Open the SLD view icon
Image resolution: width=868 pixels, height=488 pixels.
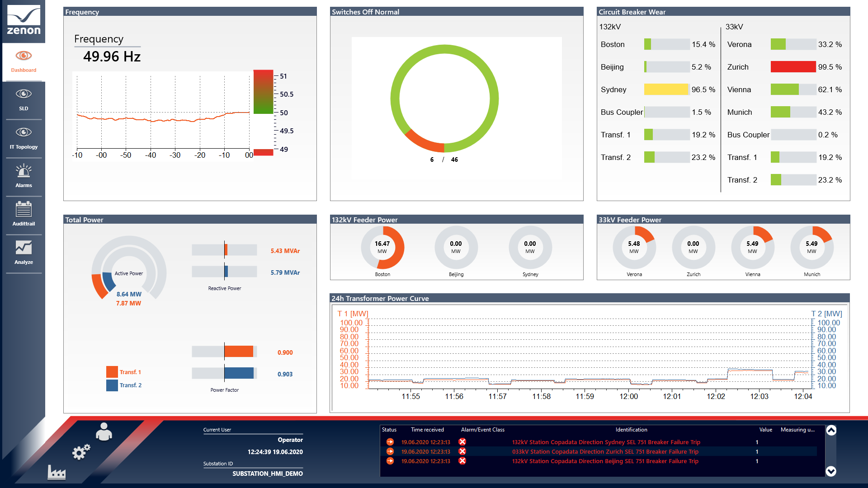(x=24, y=94)
